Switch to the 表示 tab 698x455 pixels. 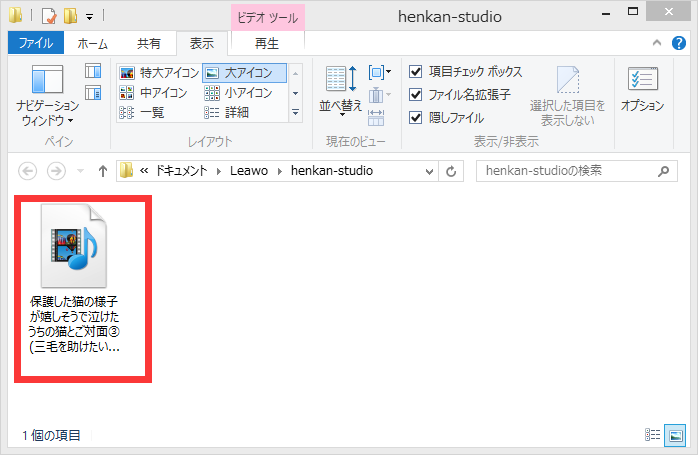202,43
